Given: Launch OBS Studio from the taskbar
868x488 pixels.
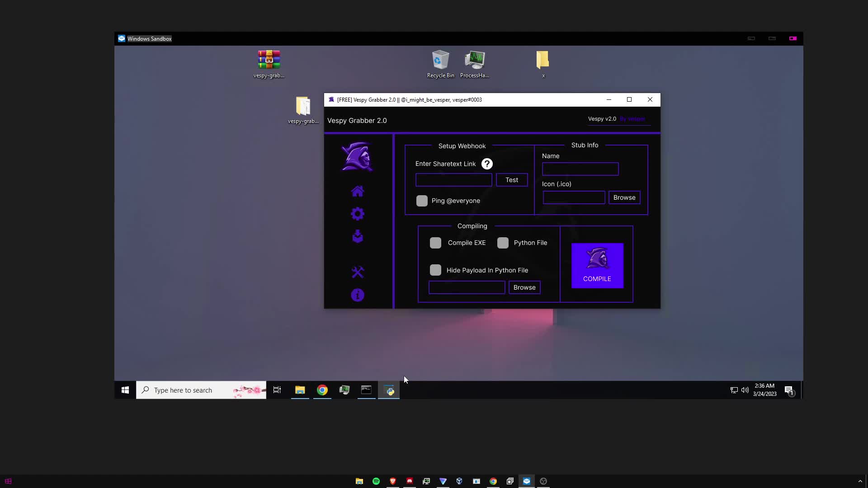Looking at the screenshot, I should pyautogui.click(x=543, y=481).
